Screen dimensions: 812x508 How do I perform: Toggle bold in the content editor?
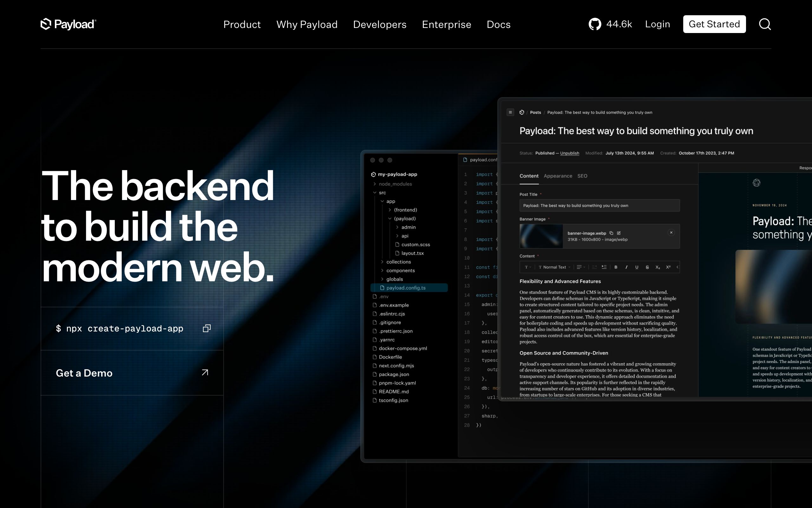coord(616,267)
